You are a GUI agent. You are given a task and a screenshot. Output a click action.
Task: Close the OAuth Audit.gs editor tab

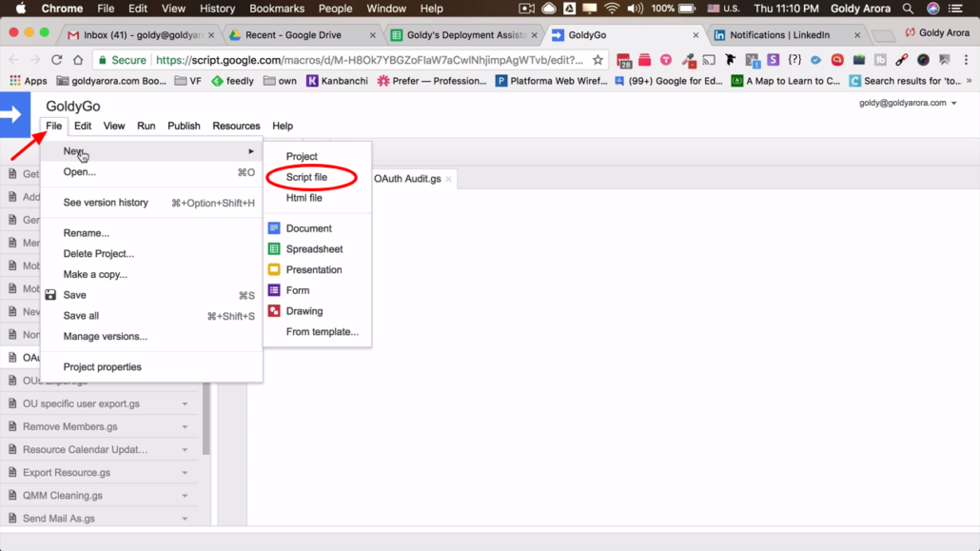click(448, 179)
